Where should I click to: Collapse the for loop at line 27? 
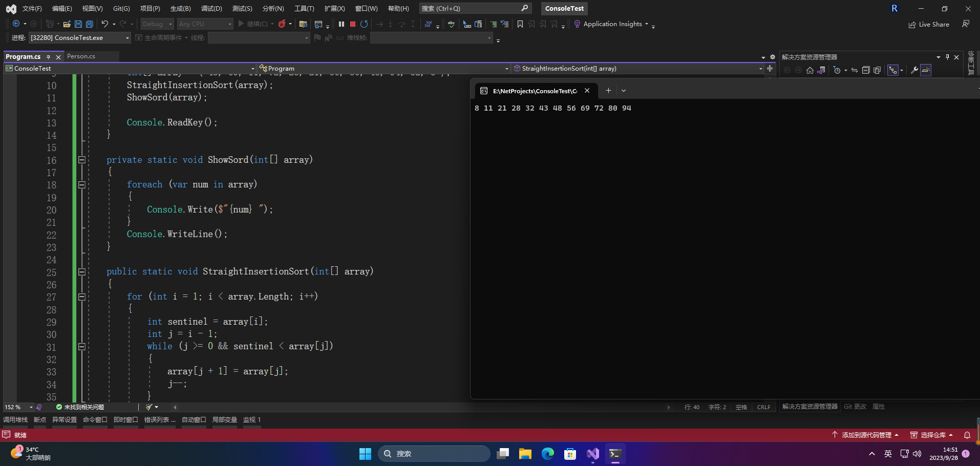[81, 296]
